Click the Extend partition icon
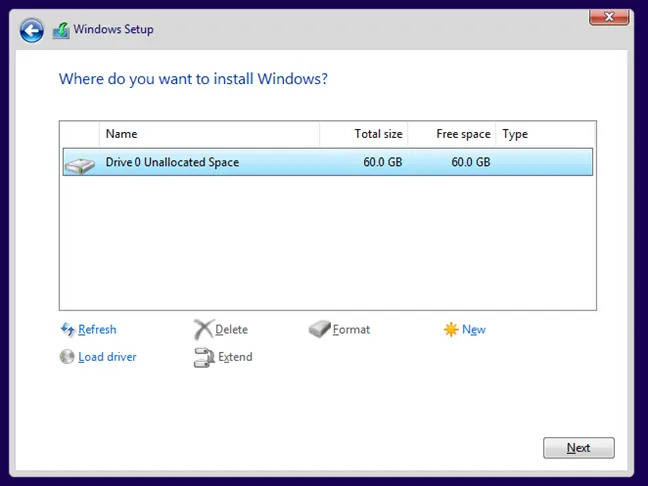 pos(203,357)
